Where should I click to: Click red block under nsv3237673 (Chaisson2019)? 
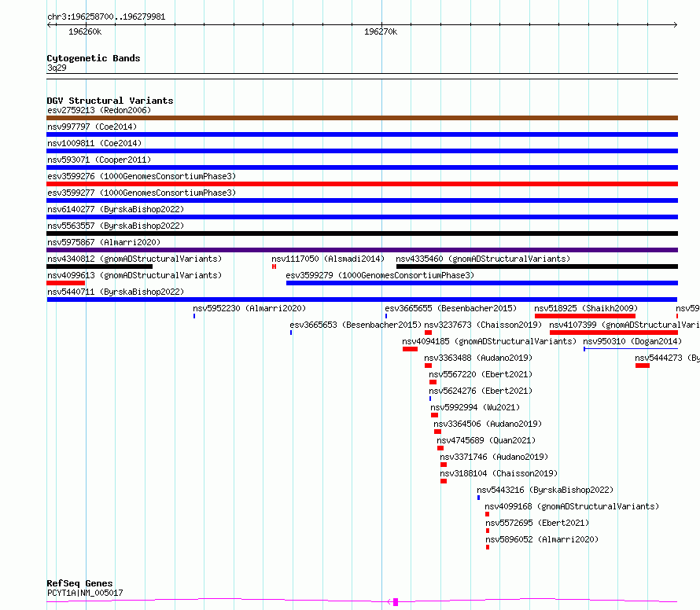point(428,333)
